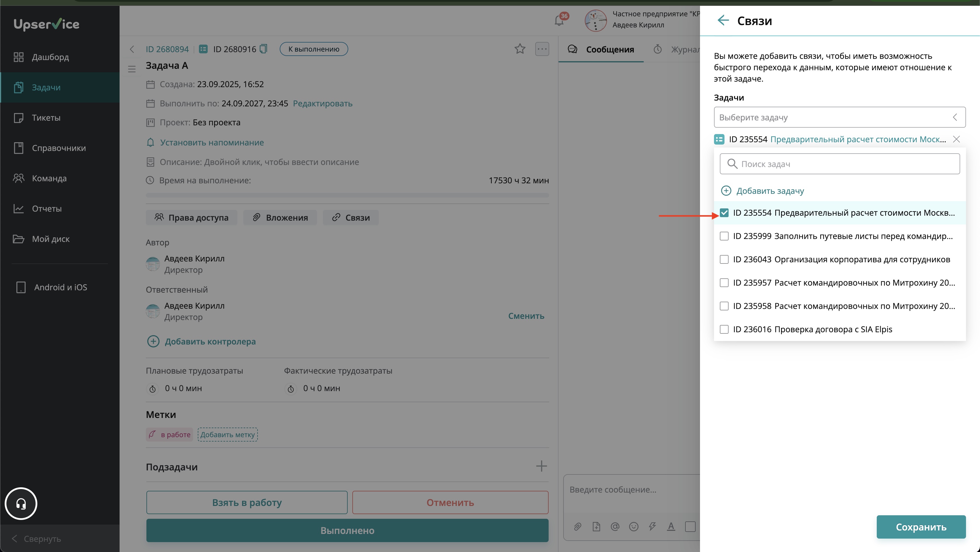980x552 pixels.
Task: Open the three-dots task menu
Action: pyautogui.click(x=542, y=49)
